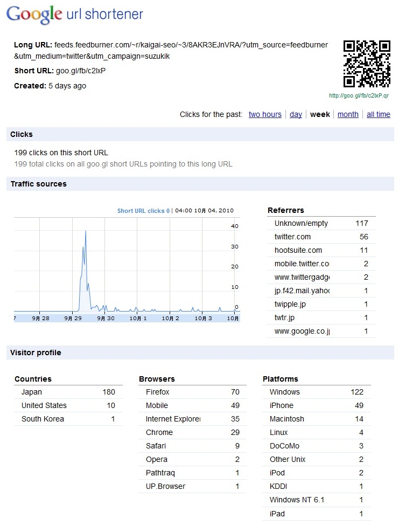Click the Chrome browser row
Image resolution: width=413 pixels, height=532 pixels.
[193, 433]
